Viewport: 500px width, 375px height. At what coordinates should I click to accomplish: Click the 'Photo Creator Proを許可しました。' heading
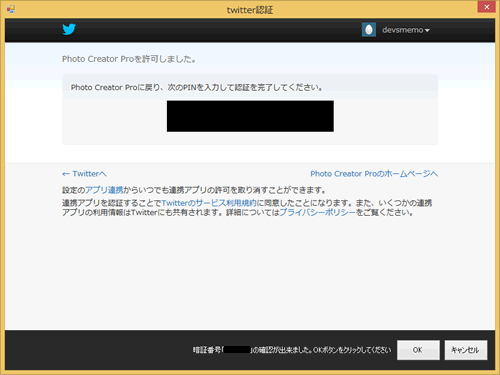129,59
